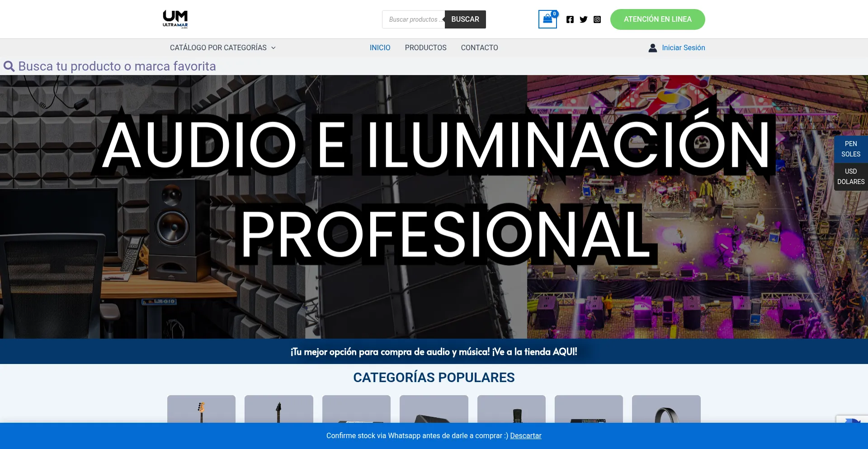Click the Buscar productos input field
Screen dimensions: 868x449
pos(413,19)
